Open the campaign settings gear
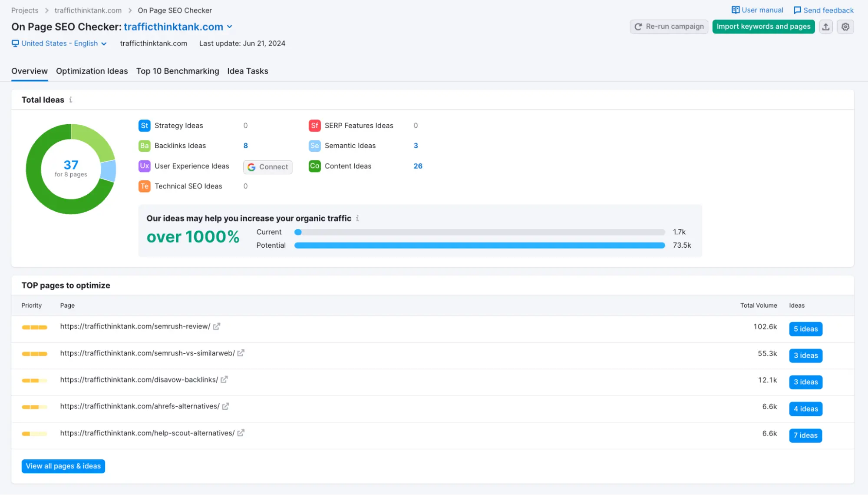The height and width of the screenshot is (495, 868). pos(845,27)
